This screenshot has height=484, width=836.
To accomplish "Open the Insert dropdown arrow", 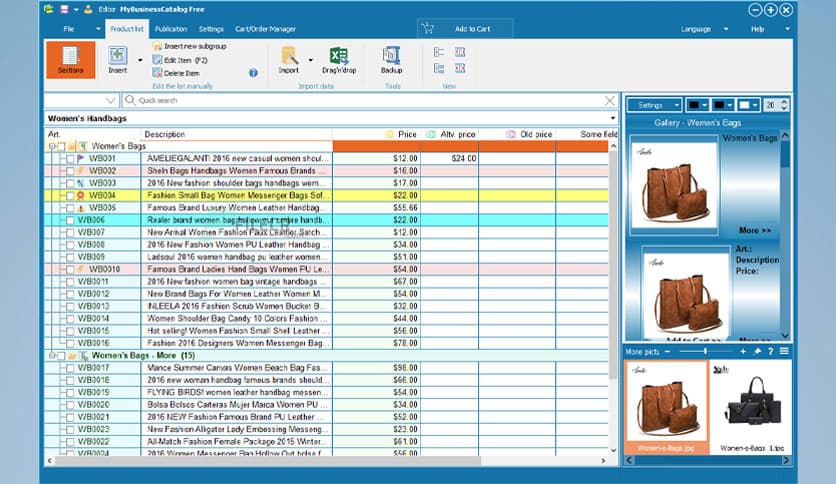I will click(140, 60).
